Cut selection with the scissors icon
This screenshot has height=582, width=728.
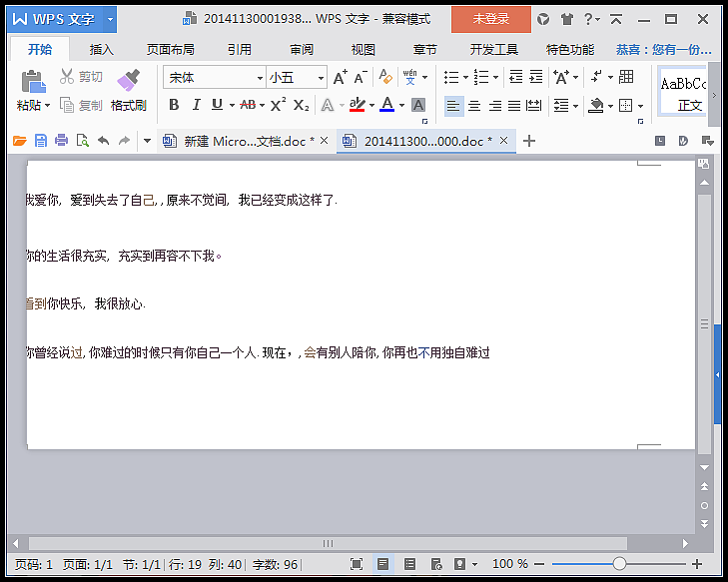[66, 77]
